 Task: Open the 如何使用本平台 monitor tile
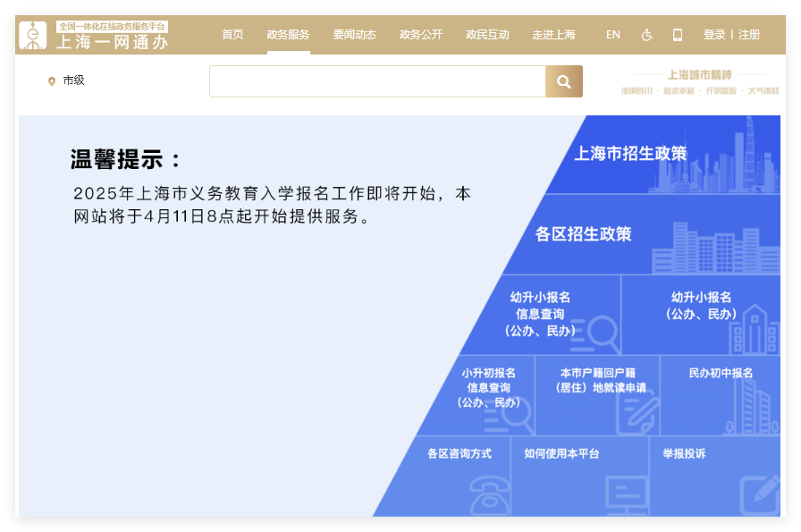[x=580, y=476]
